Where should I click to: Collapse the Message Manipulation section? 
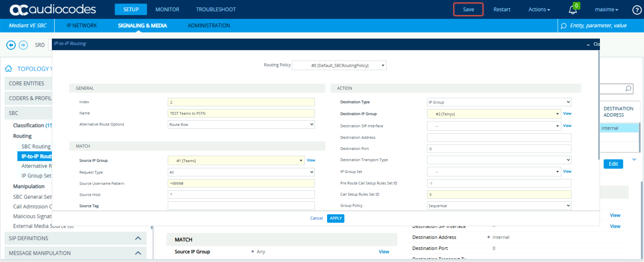[138, 253]
